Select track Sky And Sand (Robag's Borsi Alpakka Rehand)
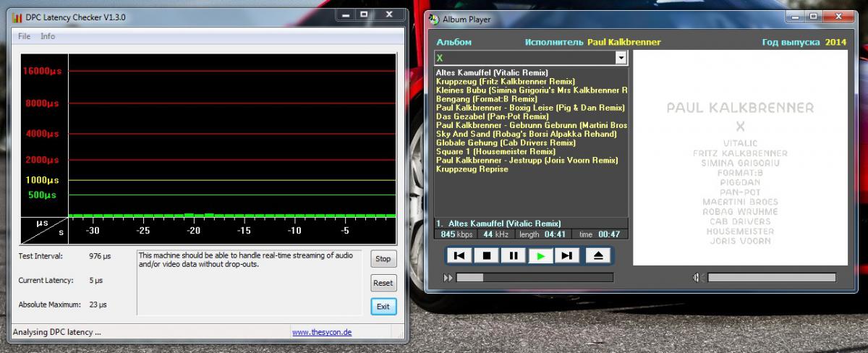Screen dimensions: 868x353 526,134
